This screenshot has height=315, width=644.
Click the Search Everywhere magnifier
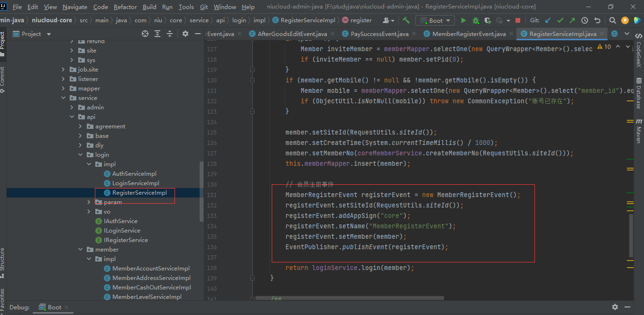tap(613, 20)
